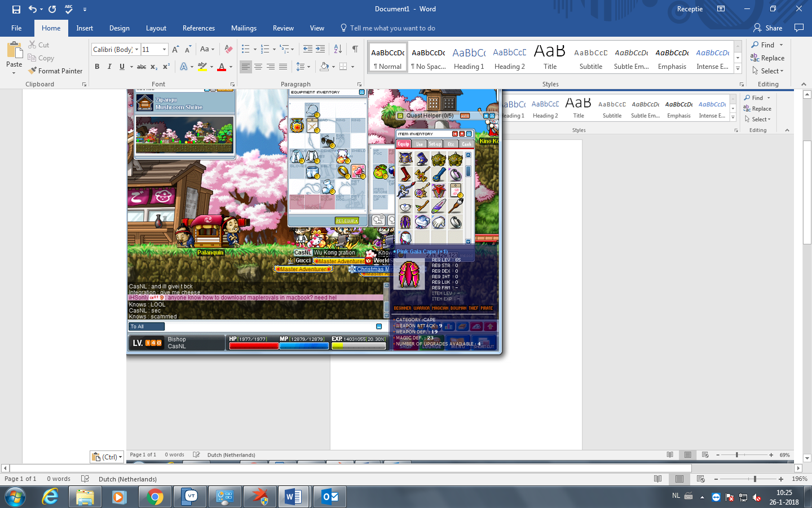The width and height of the screenshot is (812, 508).
Task: Open Windows Start menu
Action: pyautogui.click(x=15, y=497)
